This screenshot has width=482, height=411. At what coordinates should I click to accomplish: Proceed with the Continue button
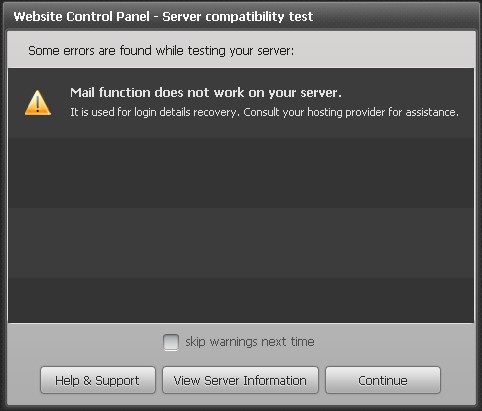point(383,380)
